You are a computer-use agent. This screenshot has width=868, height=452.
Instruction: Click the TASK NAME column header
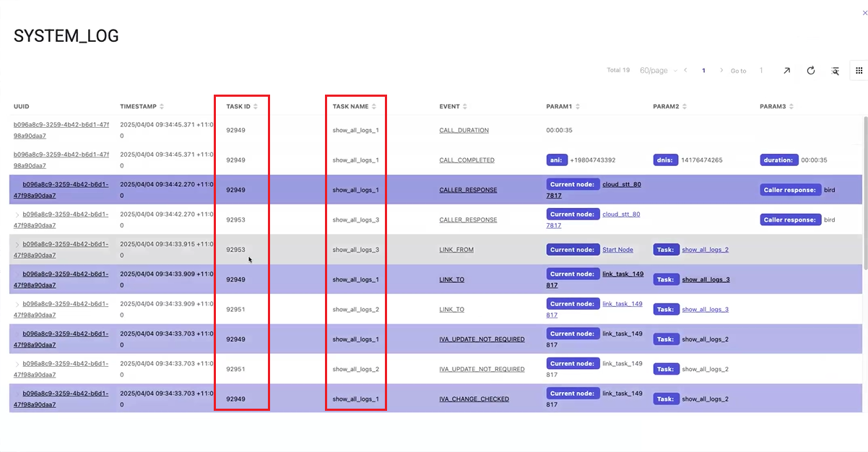(x=350, y=106)
